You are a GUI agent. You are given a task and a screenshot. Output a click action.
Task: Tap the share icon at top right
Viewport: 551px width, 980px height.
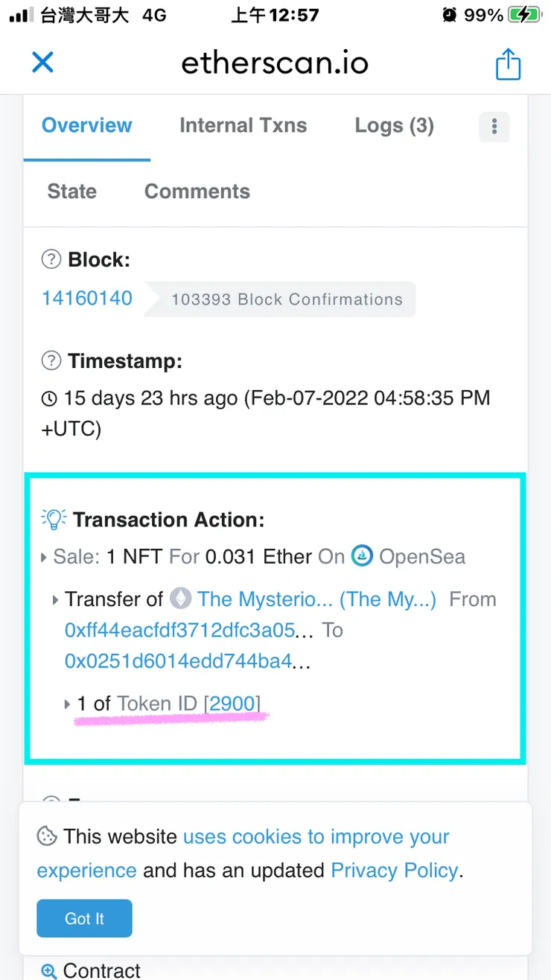coord(508,64)
